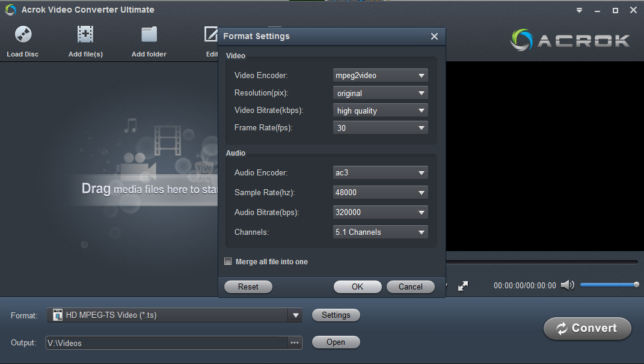Open the Frame Rate(fps) dropdown
This screenshot has height=364, width=644.
pyautogui.click(x=380, y=128)
